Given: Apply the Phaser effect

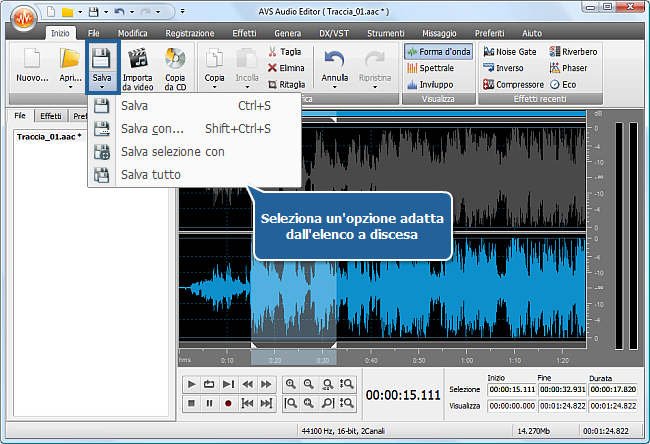Looking at the screenshot, I should (x=568, y=68).
